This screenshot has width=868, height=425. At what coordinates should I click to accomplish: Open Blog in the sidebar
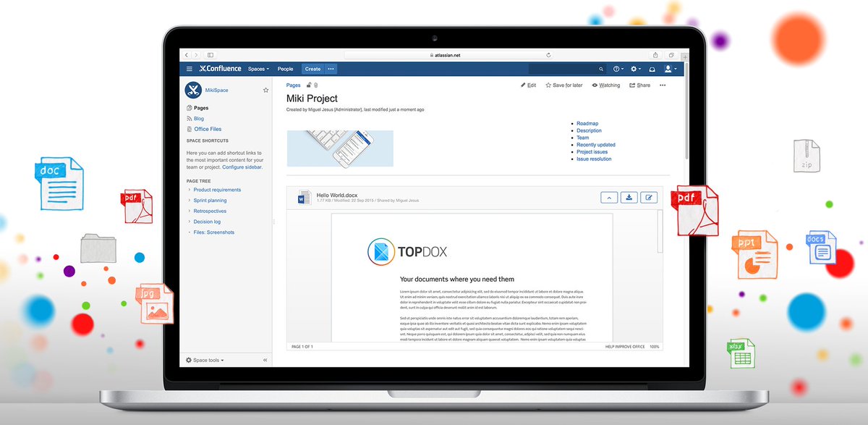coord(199,119)
